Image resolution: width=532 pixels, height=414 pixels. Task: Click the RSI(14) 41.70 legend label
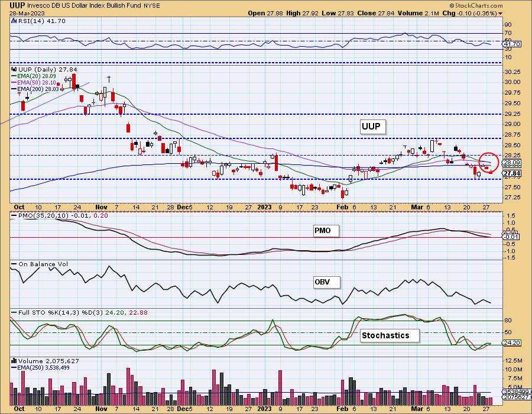tap(42, 21)
